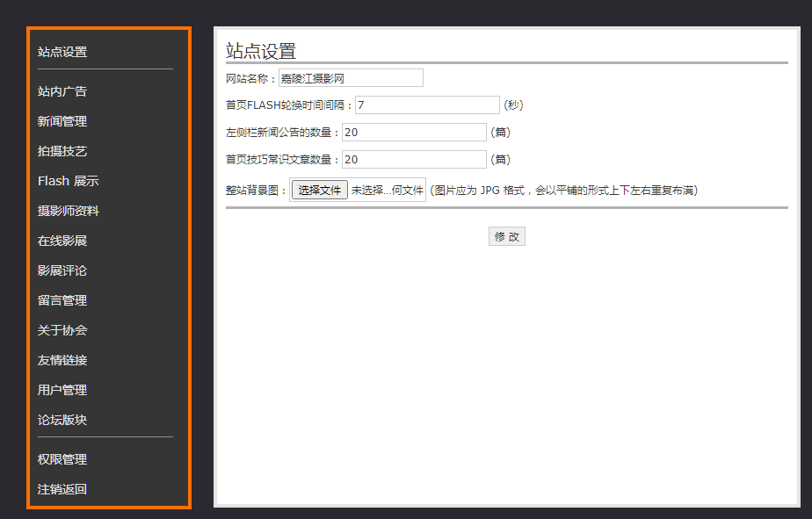This screenshot has width=812, height=519.
Task: Open Flash 展示 page
Action: pos(68,181)
